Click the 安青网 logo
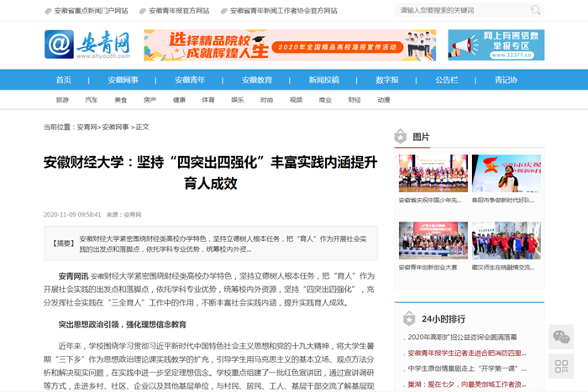 click(87, 45)
